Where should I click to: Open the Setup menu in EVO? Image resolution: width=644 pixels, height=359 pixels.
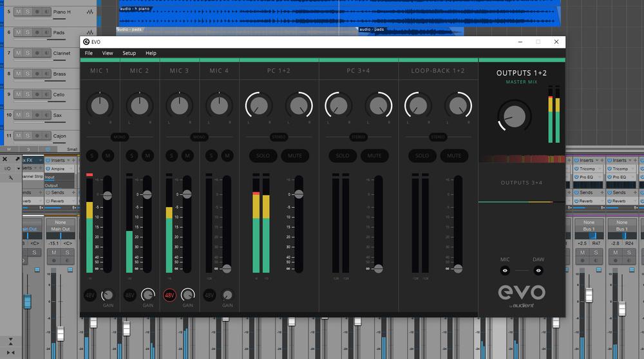coord(129,53)
